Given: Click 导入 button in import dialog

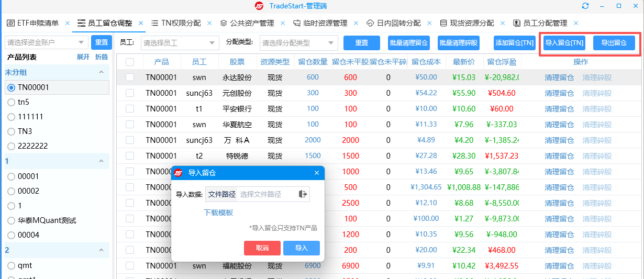Looking at the screenshot, I should point(302,248).
